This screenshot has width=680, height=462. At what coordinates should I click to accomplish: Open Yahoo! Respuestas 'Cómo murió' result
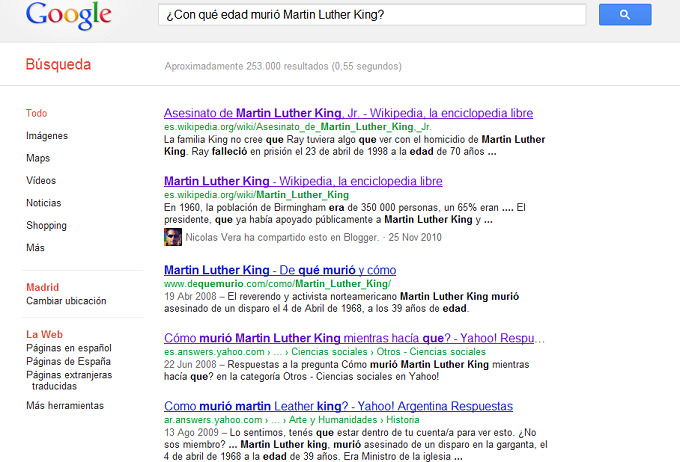click(x=354, y=338)
